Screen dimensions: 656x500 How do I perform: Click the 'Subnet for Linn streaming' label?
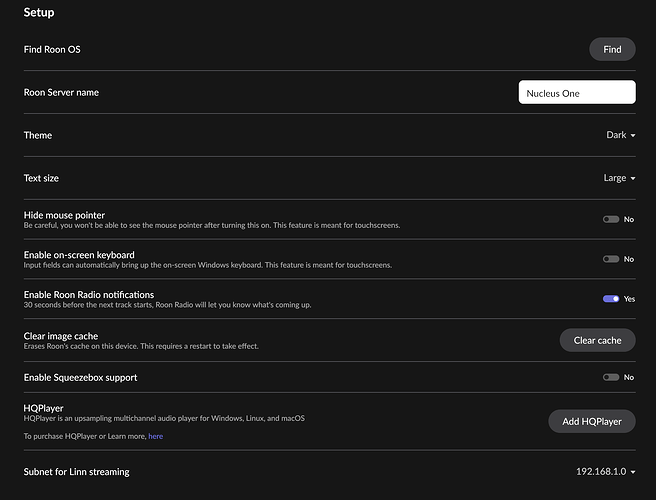tap(76, 472)
